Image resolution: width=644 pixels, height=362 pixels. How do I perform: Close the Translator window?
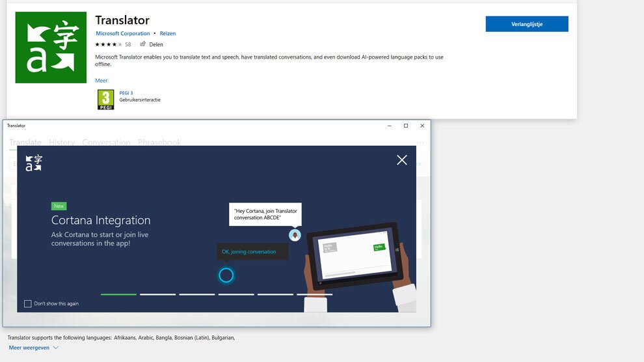point(422,126)
